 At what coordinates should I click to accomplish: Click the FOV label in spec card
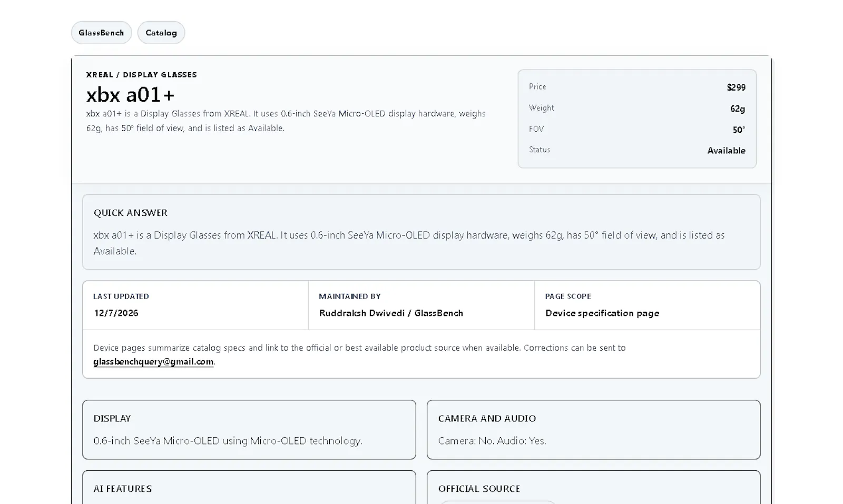tap(536, 129)
